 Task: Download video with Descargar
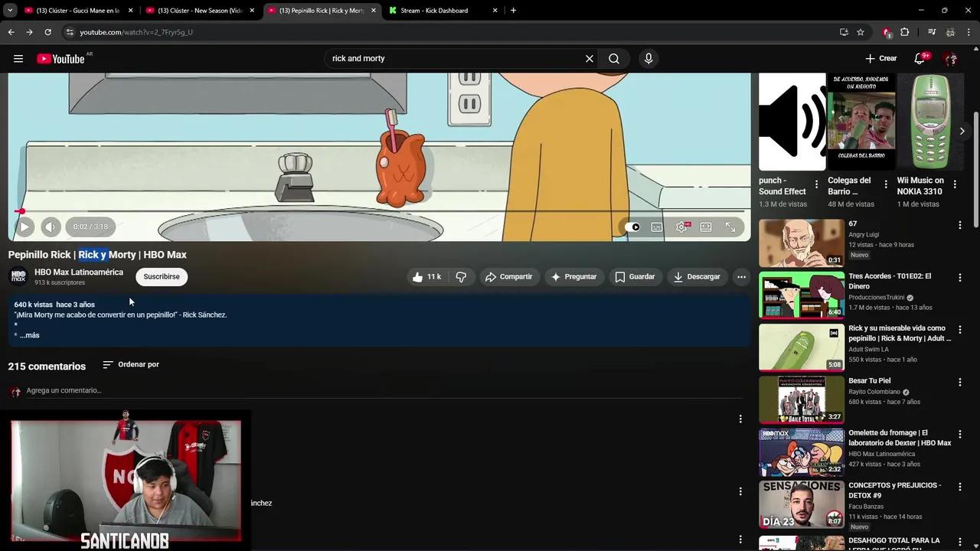click(697, 277)
